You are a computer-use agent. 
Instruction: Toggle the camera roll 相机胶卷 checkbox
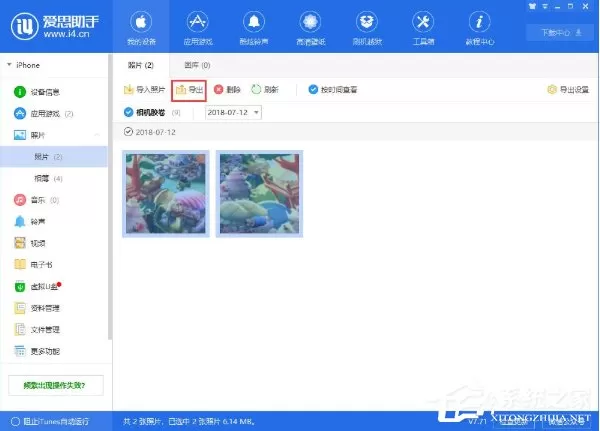129,113
